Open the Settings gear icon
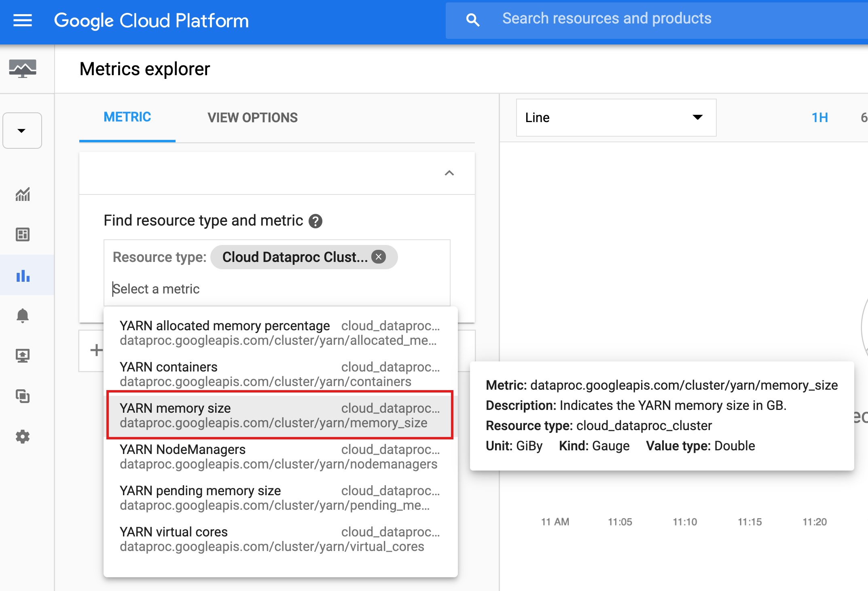This screenshot has height=591, width=868. coord(23,437)
